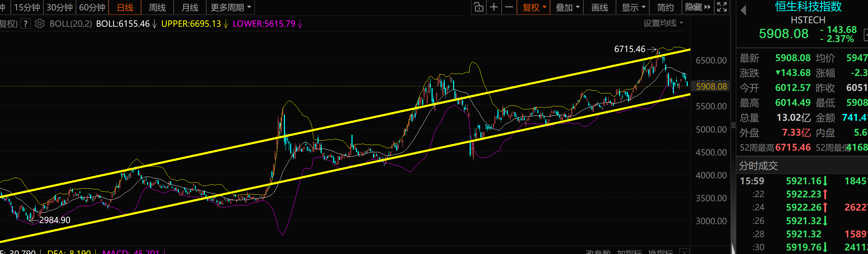Click the chart lock icon

point(479,7)
